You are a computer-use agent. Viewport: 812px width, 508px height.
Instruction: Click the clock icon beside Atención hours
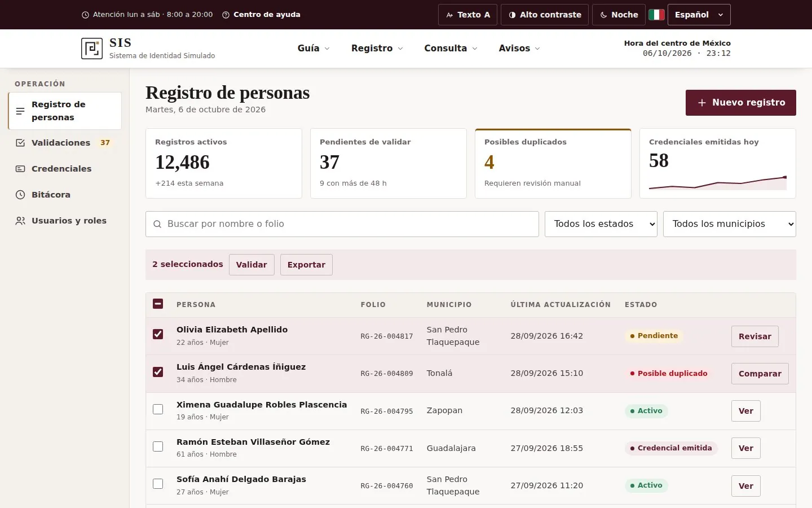click(85, 15)
